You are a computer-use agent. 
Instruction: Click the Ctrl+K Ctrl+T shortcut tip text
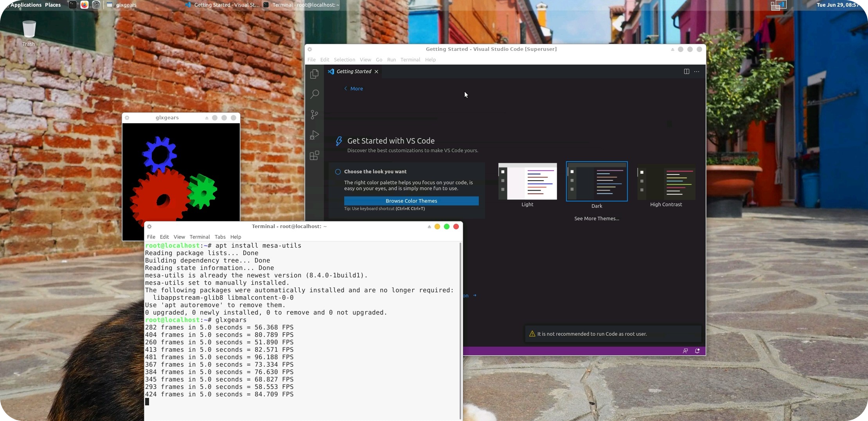[384, 209]
